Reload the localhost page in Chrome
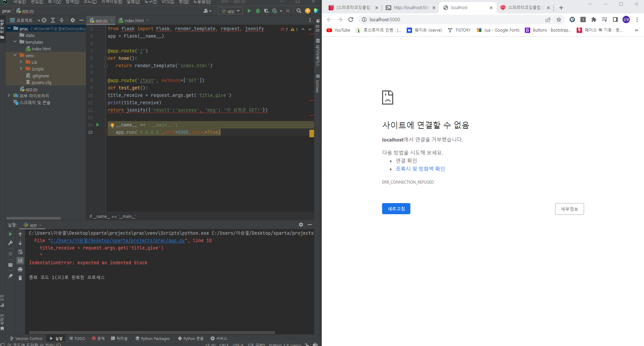The width and height of the screenshot is (644, 346). click(351, 20)
